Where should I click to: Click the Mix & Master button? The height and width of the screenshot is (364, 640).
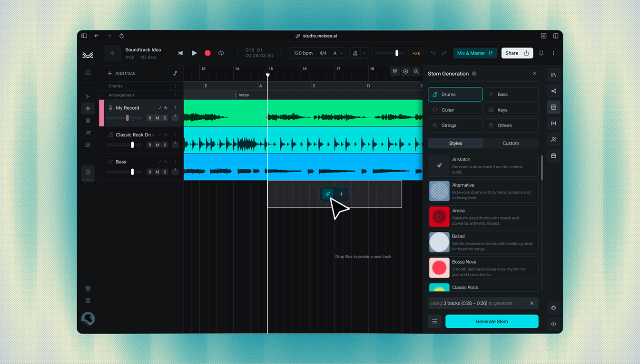(475, 53)
